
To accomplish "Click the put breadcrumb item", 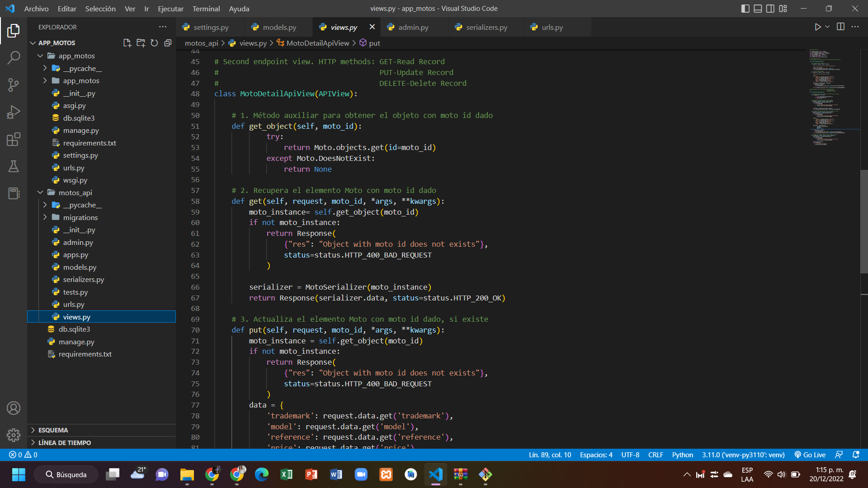I will point(374,42).
